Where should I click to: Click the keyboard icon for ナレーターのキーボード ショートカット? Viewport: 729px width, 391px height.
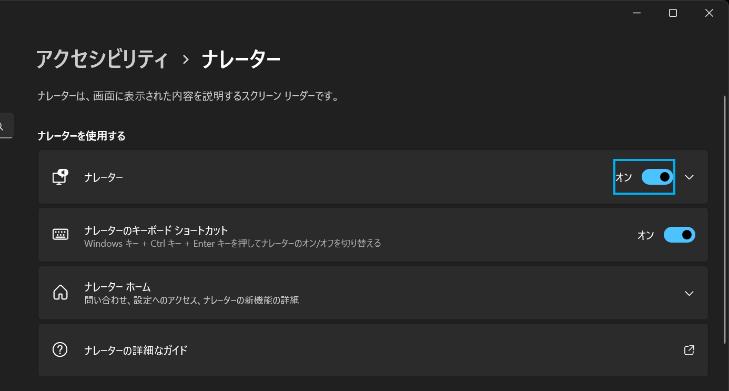coord(60,234)
